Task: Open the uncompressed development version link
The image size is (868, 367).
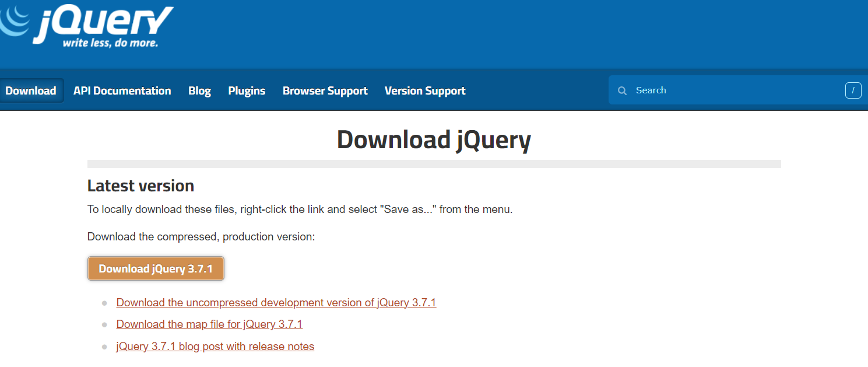Action: click(x=276, y=302)
